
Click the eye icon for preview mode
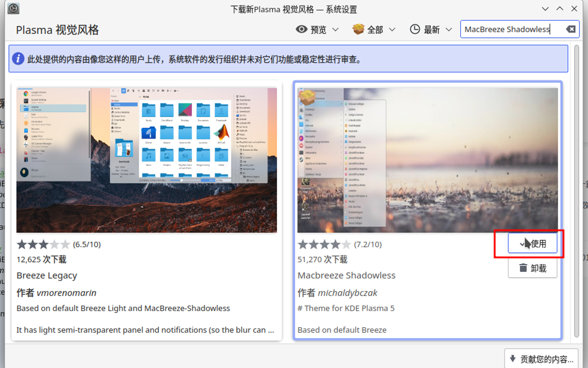tap(301, 29)
